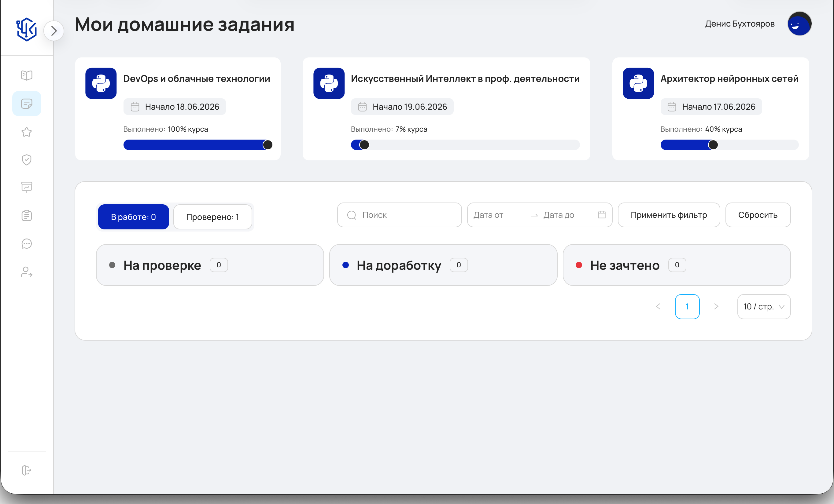Click the На проверке count badge
This screenshot has height=504, width=834.
click(219, 265)
